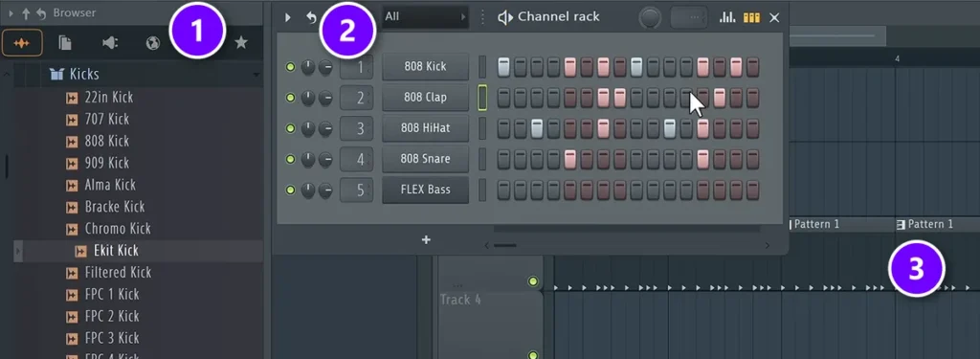
Task: Open the Channel rack play menu arrow
Action: click(287, 17)
